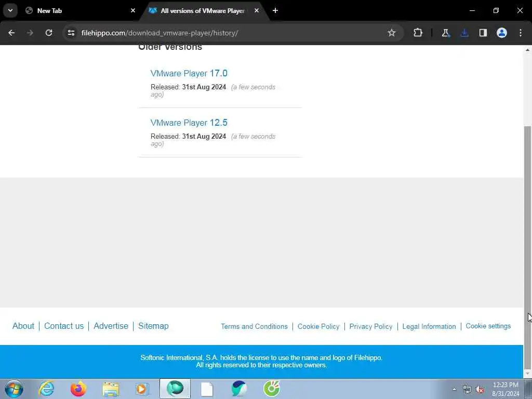Click the Softonic International license notice text

[x=261, y=362]
